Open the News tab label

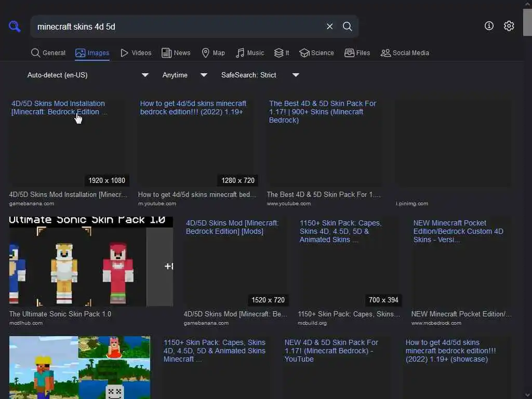[x=182, y=53]
